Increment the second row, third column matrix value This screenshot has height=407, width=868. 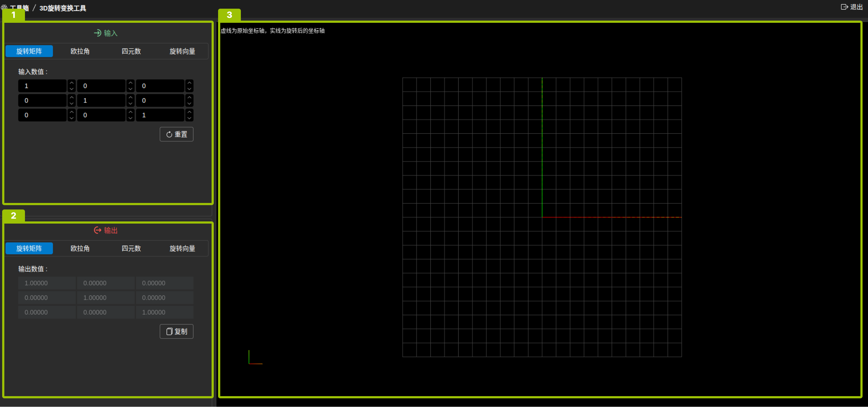point(189,97)
